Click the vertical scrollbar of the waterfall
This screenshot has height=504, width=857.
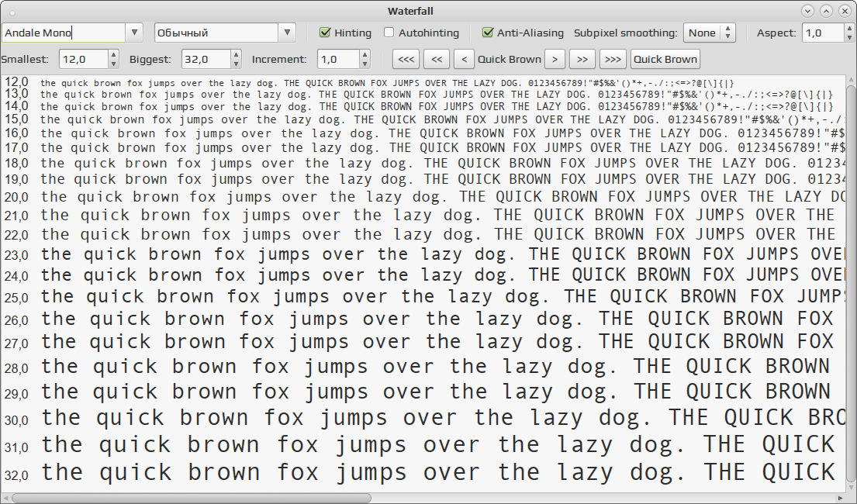click(851, 283)
